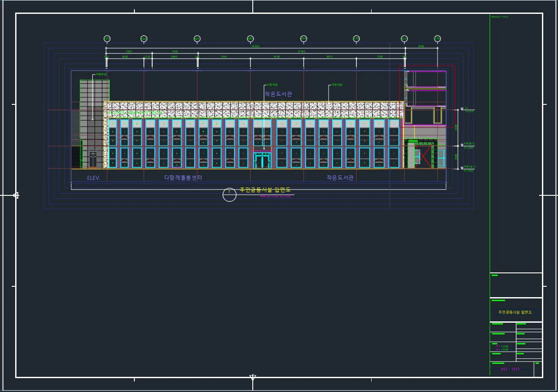
Task: Select the 4900 dimension text
Action: 421,46
